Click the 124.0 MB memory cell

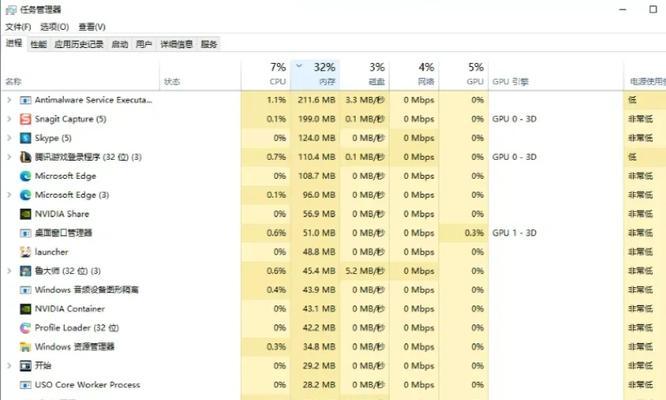tap(316, 138)
